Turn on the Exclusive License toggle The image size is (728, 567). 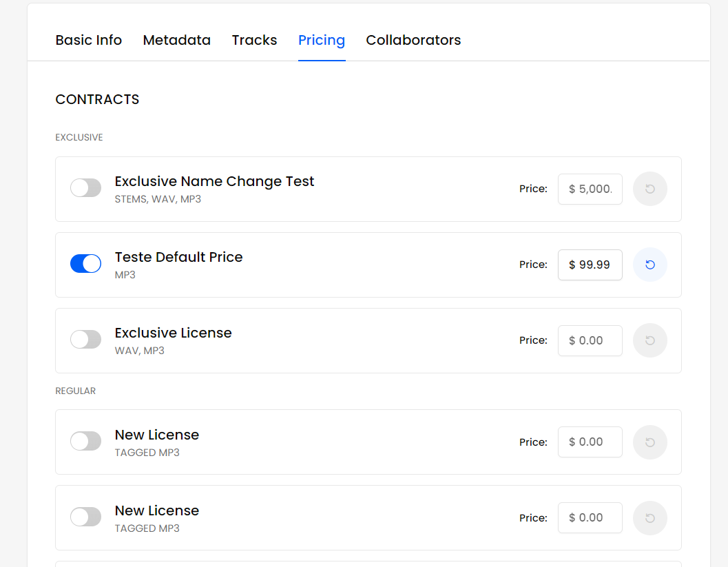(85, 340)
